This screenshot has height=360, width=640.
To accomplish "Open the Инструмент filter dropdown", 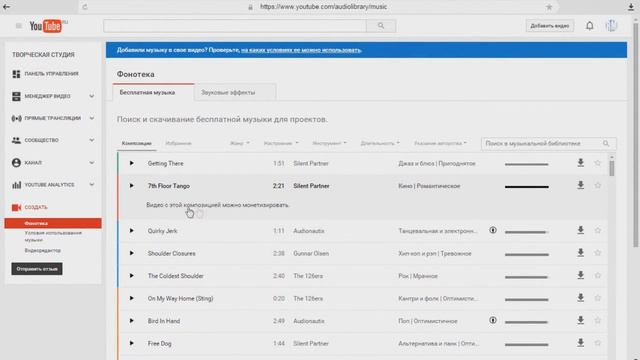I will (329, 143).
